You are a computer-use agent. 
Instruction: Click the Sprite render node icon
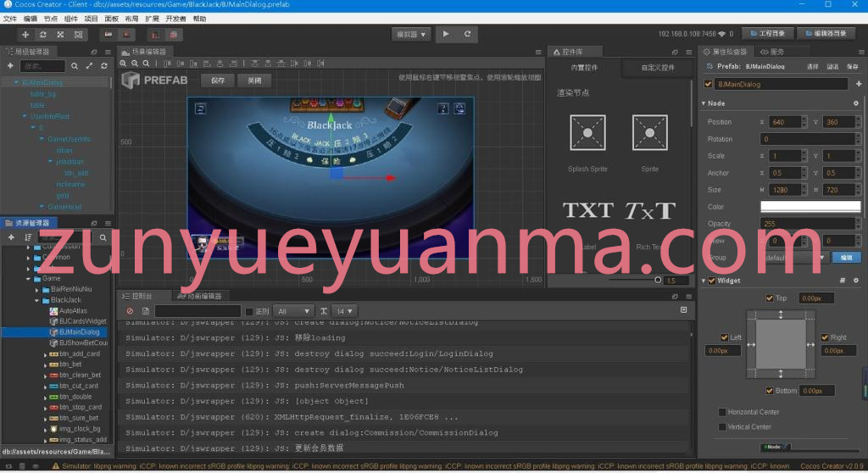point(649,133)
